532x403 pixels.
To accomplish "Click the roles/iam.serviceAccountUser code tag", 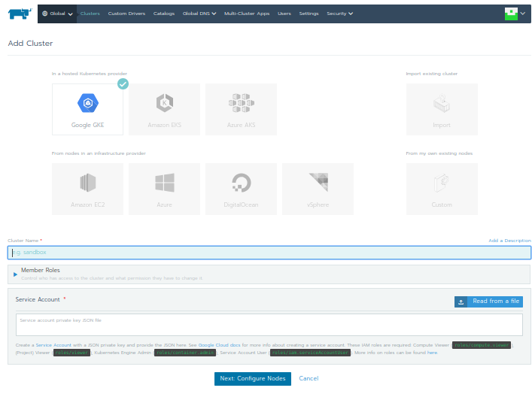I will click(310, 353).
